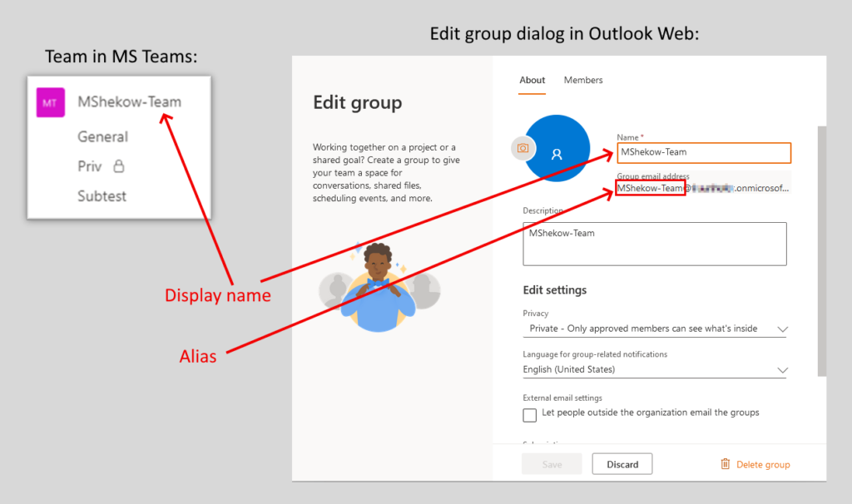The height and width of the screenshot is (504, 852).
Task: Click the camera icon to change group photo
Action: pyautogui.click(x=523, y=148)
